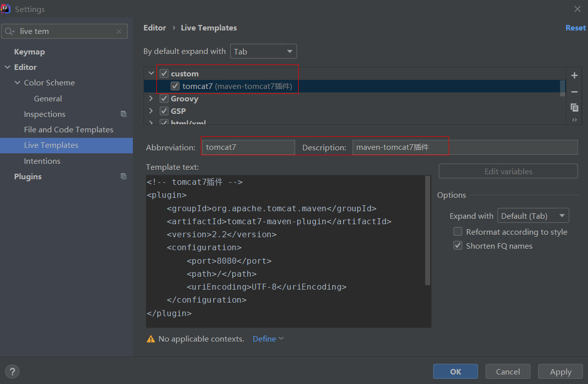This screenshot has width=588, height=384.
Task: Toggle the html/xml group checkbox
Action: click(x=164, y=122)
